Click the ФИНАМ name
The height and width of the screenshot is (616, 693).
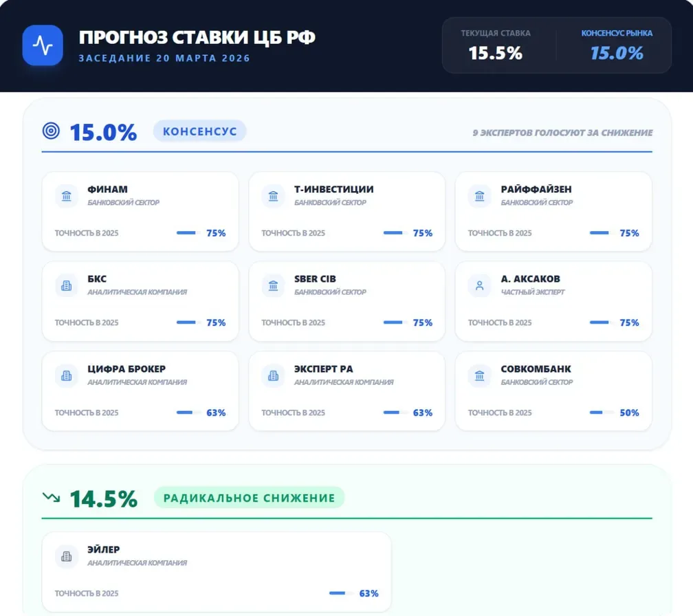click(107, 189)
